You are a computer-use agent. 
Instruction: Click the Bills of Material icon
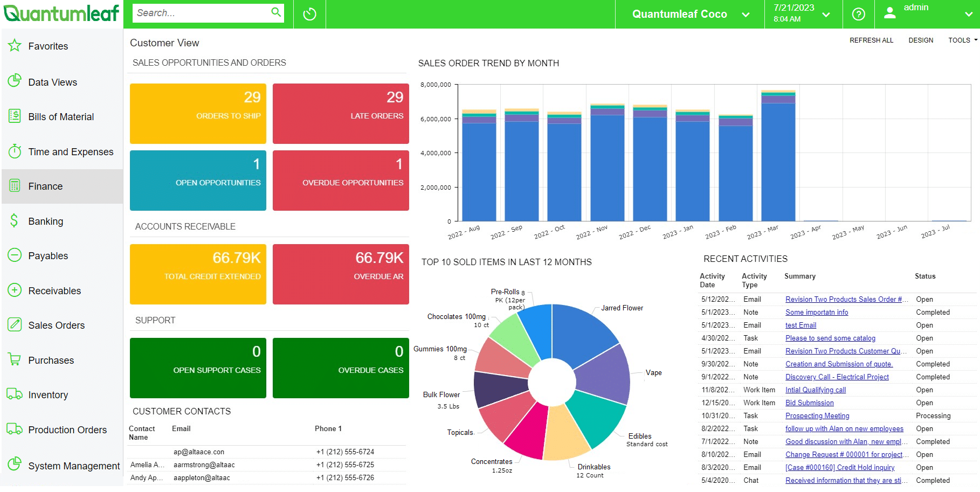pyautogui.click(x=15, y=116)
